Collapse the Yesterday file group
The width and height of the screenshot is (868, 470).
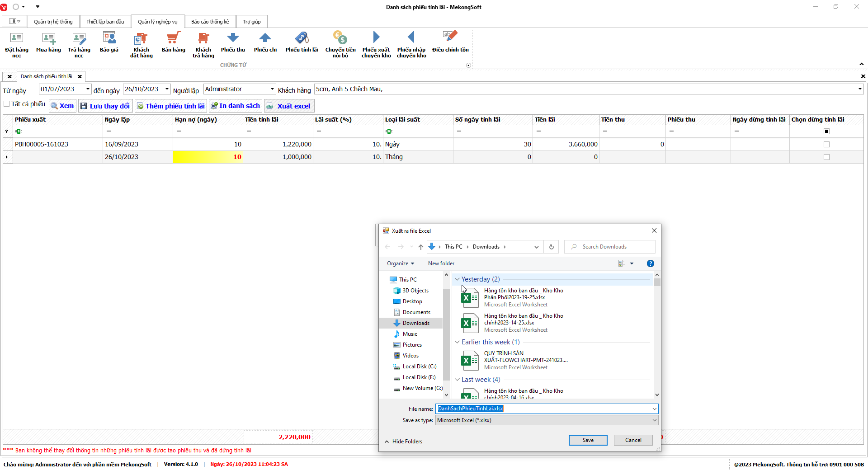click(x=457, y=279)
